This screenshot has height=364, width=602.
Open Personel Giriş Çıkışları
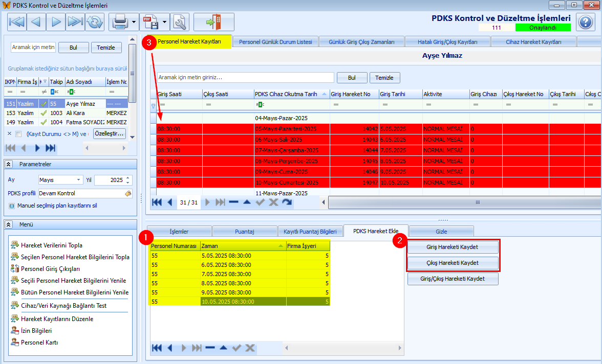coord(50,269)
